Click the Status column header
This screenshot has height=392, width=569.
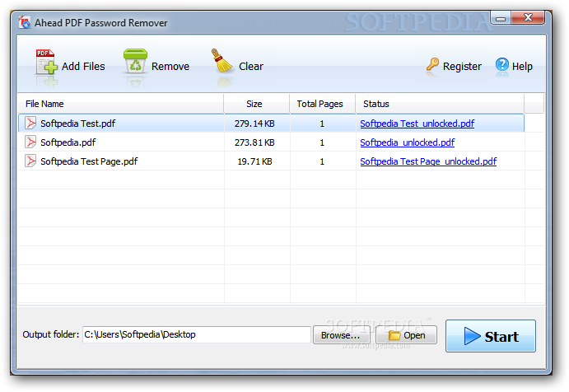(440, 104)
